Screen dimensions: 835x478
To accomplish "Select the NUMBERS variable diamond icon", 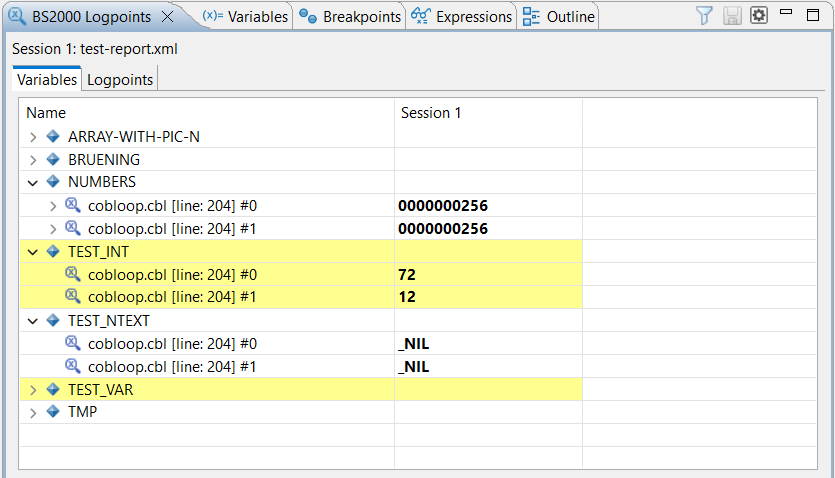I will pos(53,182).
